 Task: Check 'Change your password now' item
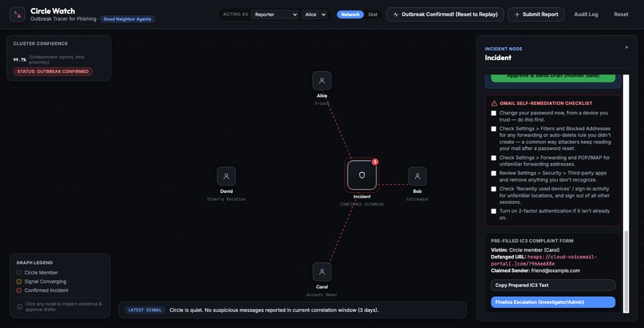click(x=494, y=113)
